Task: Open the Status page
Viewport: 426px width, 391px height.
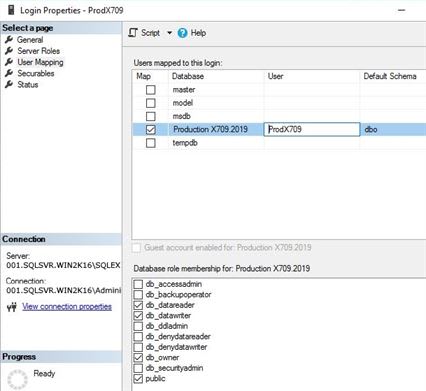Action: point(28,85)
